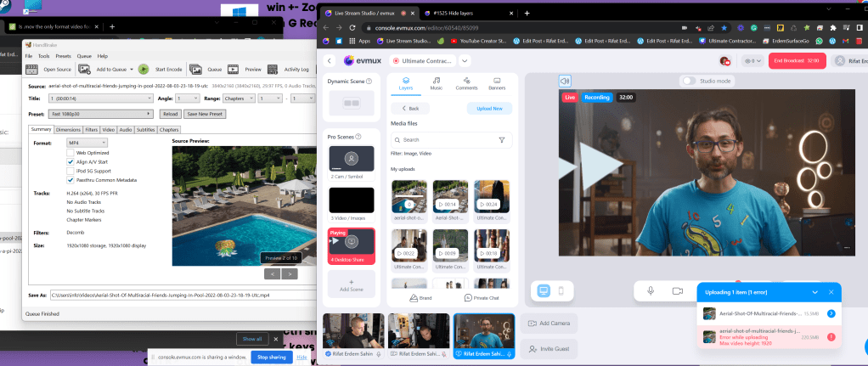
Task: Select the 00:24 video upload thumbnail
Action: (x=492, y=196)
